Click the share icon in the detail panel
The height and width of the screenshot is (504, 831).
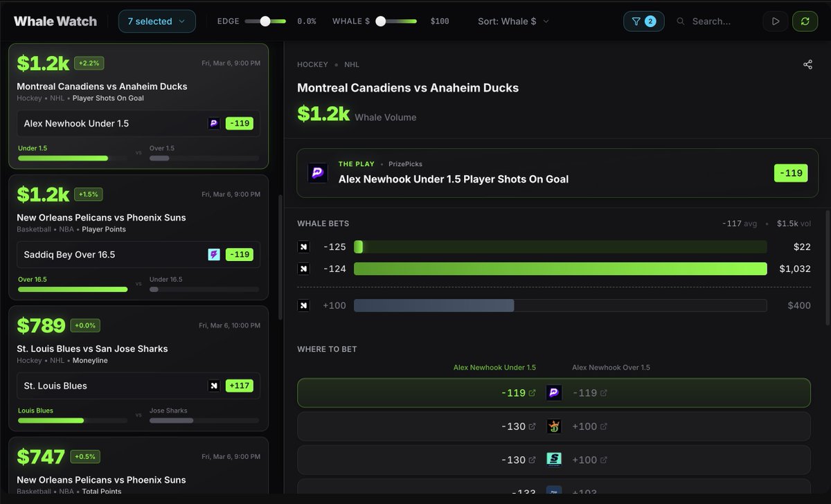(807, 64)
